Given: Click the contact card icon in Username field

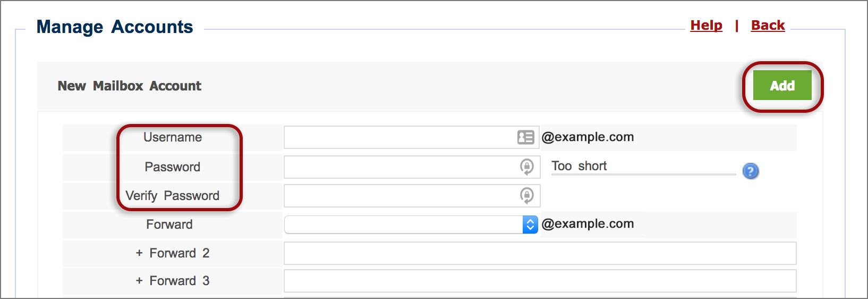Looking at the screenshot, I should [525, 137].
